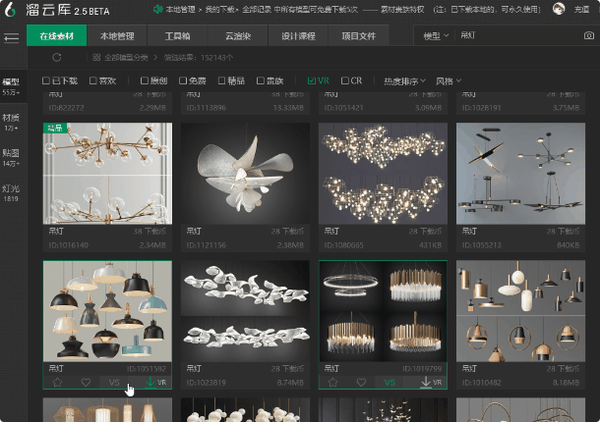Image resolution: width=600 pixels, height=422 pixels.
Task: Click the '筛选结果: 152143个' result count
Action: tap(198, 58)
